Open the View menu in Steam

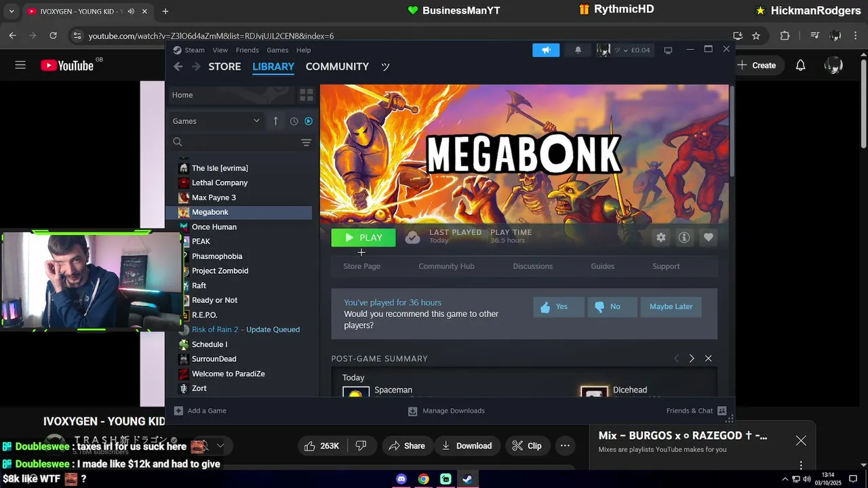click(220, 50)
